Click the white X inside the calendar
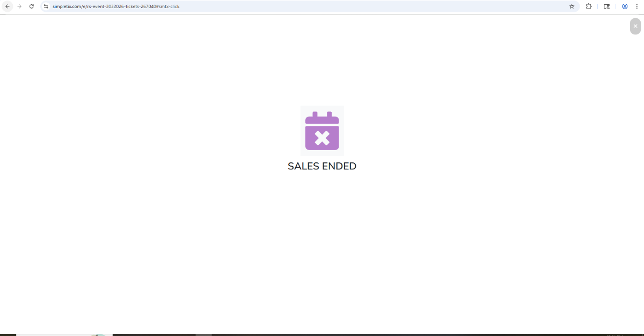This screenshot has width=644, height=336. pos(322,138)
